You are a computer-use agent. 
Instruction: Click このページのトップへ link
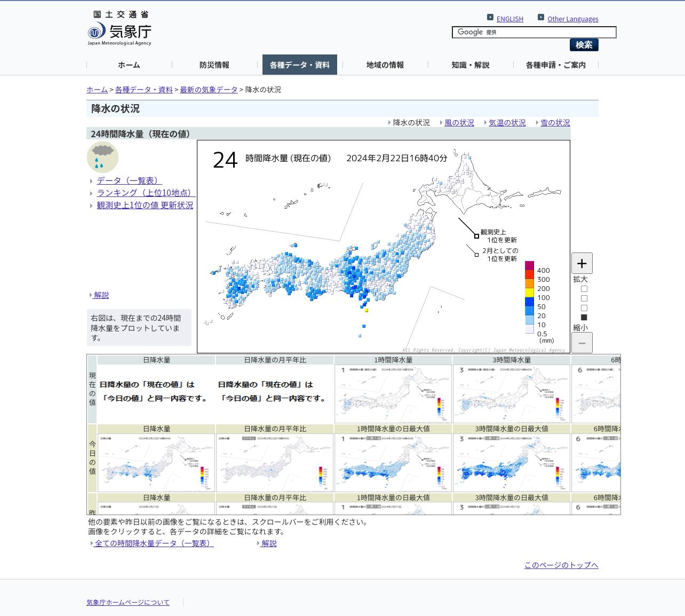click(561, 565)
